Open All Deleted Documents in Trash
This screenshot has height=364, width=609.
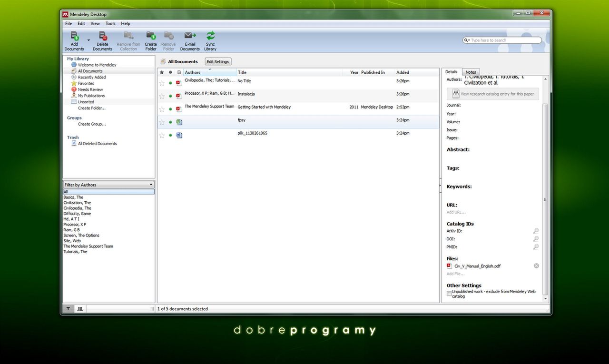98,144
